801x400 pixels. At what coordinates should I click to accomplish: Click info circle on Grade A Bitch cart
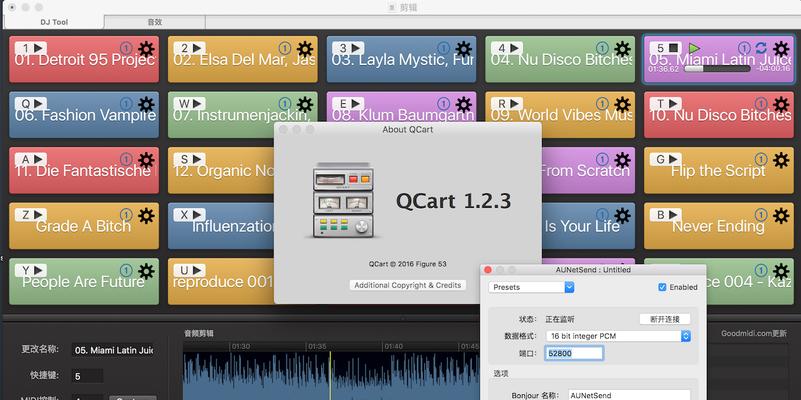[x=126, y=215]
